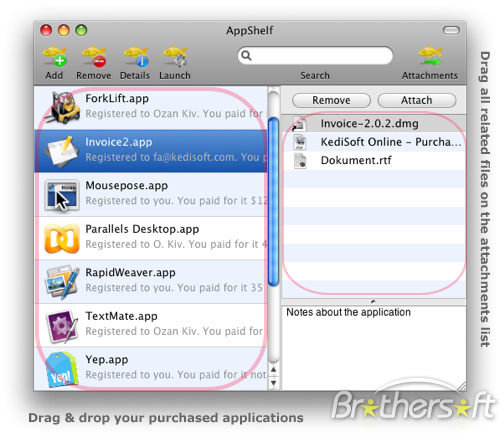Screen dimensions: 500x437
Task: Click the scrollbar up arrow
Action: click(273, 369)
